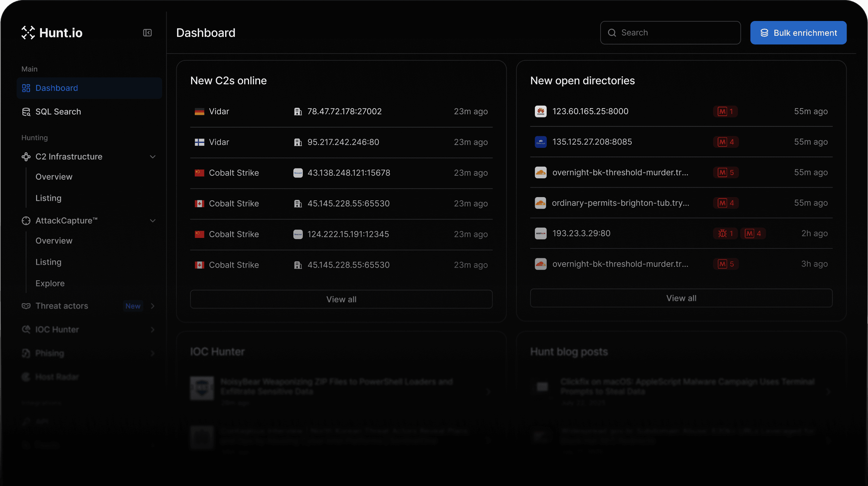Click the C2 Infrastructure icon
868x486 pixels.
click(x=26, y=157)
